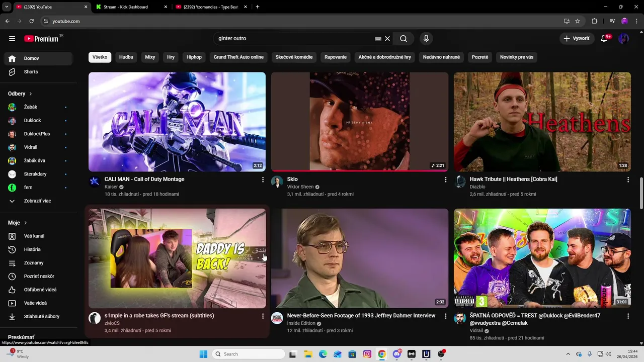Open the zMoCS channel avatar
Viewport: 644px width, 362px height.
point(95,318)
